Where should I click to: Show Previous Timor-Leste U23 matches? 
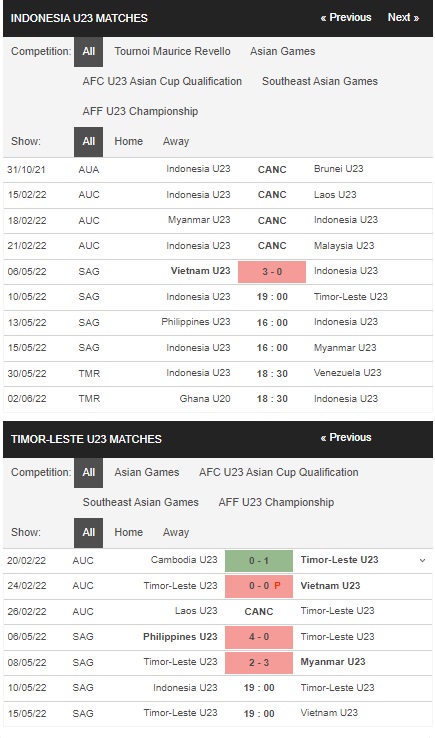[346, 438]
